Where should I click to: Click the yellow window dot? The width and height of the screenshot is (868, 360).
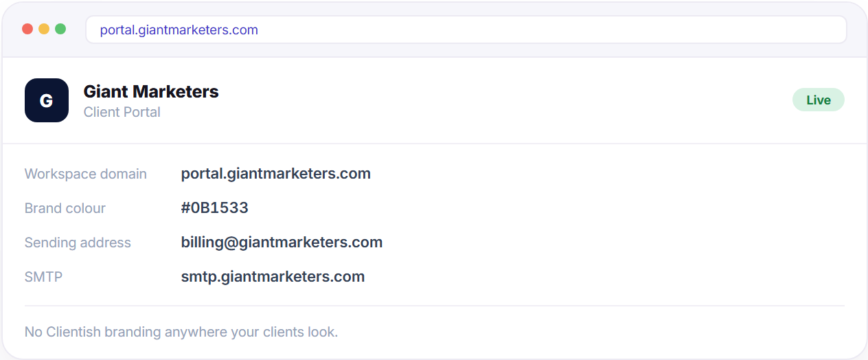click(44, 29)
